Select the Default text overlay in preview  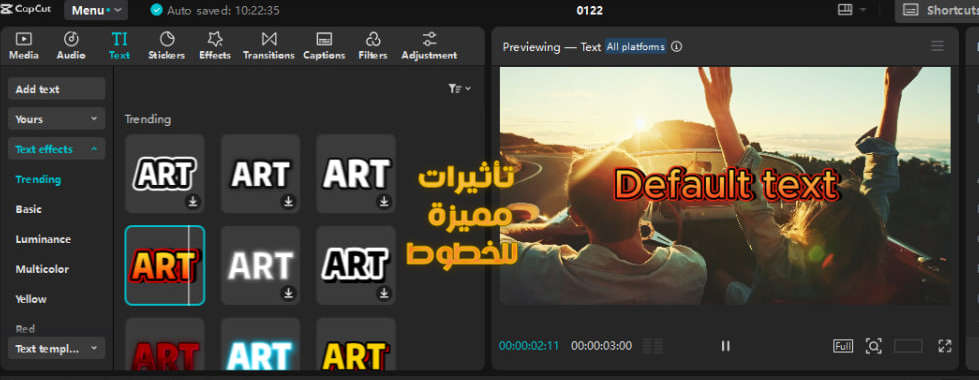(727, 186)
